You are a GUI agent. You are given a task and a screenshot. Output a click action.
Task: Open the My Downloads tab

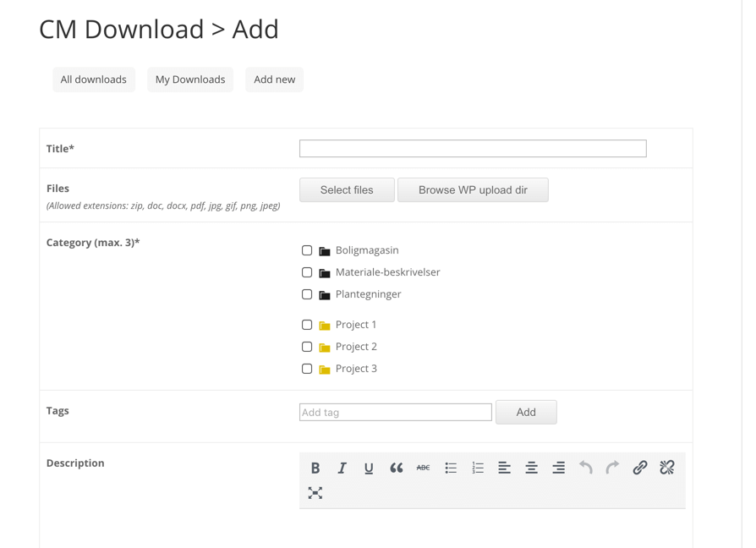coord(190,79)
